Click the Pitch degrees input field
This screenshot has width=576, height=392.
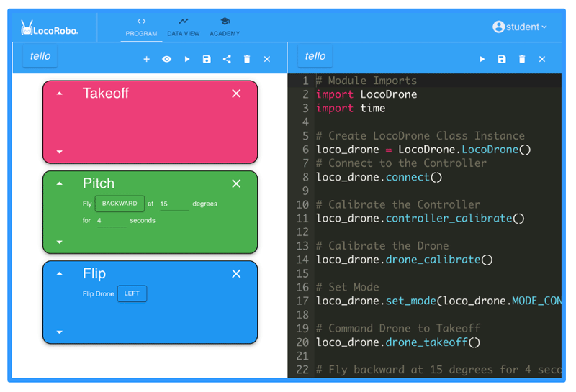point(174,204)
